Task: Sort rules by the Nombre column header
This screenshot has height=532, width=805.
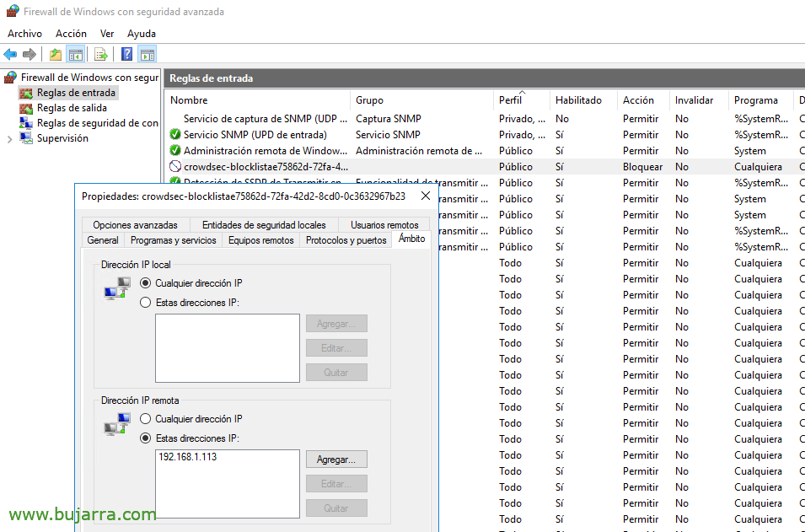Action: tap(258, 100)
